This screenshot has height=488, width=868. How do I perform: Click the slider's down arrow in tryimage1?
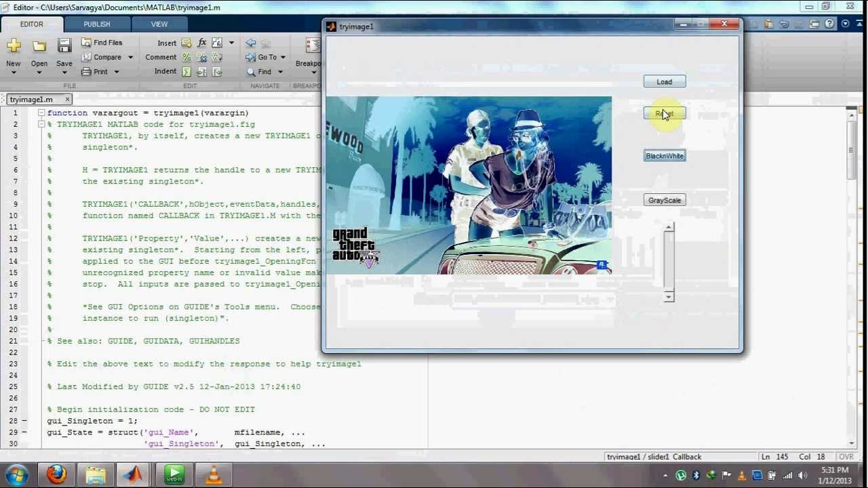pyautogui.click(x=669, y=297)
